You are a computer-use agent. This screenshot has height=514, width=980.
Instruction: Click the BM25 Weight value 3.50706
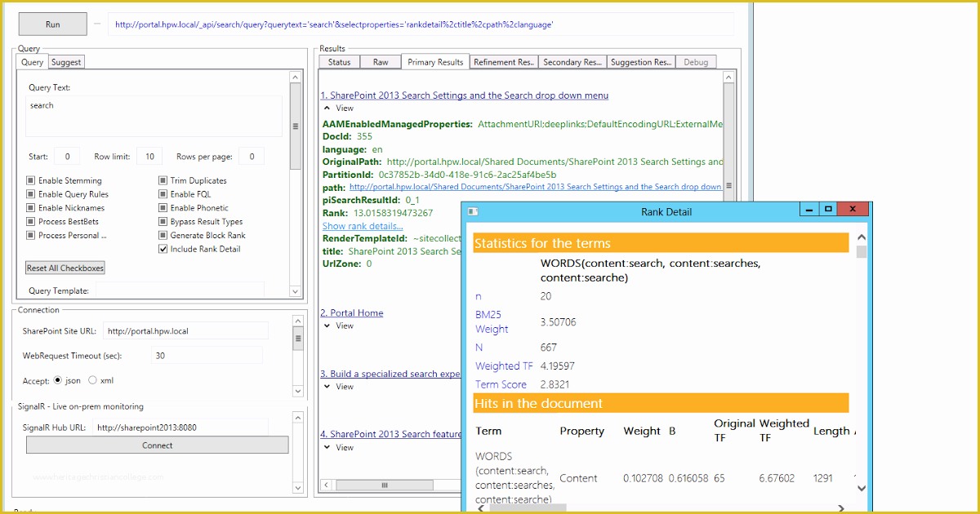tap(559, 322)
